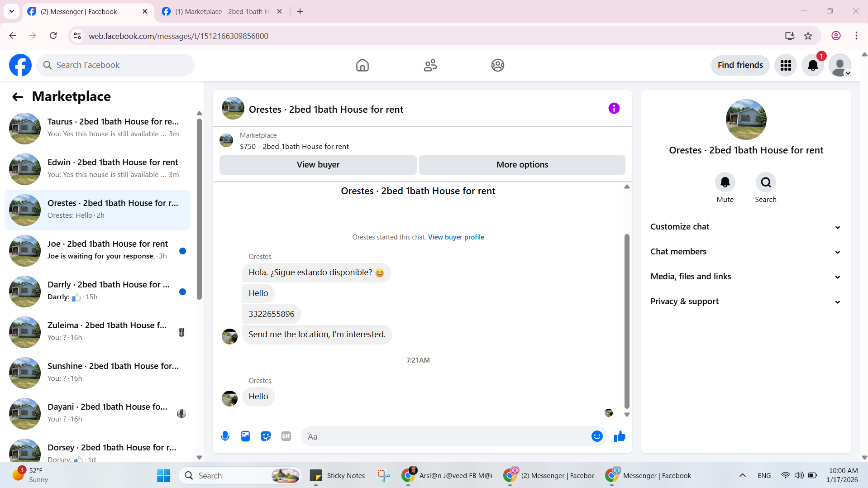
Task: Switch to the Marketplace browser tab
Action: click(x=222, y=11)
